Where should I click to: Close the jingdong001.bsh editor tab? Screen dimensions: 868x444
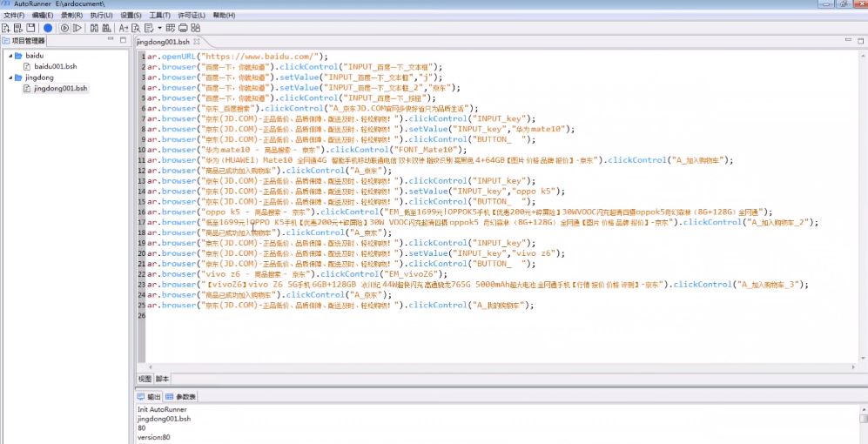coord(197,42)
